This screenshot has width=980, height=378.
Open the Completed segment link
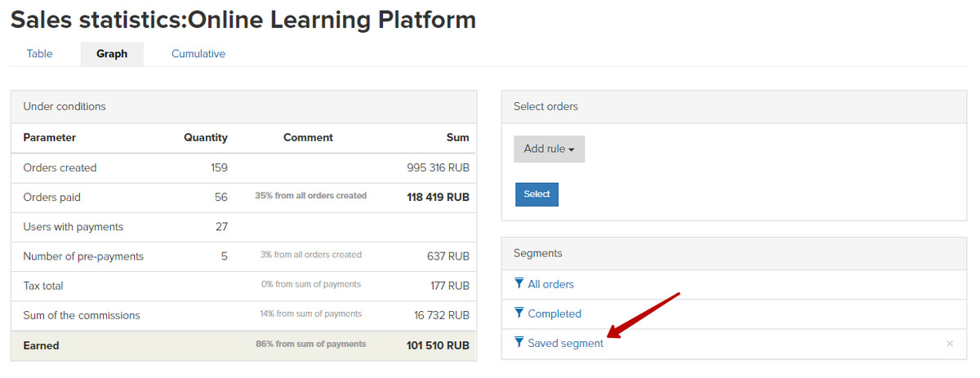[x=555, y=314]
